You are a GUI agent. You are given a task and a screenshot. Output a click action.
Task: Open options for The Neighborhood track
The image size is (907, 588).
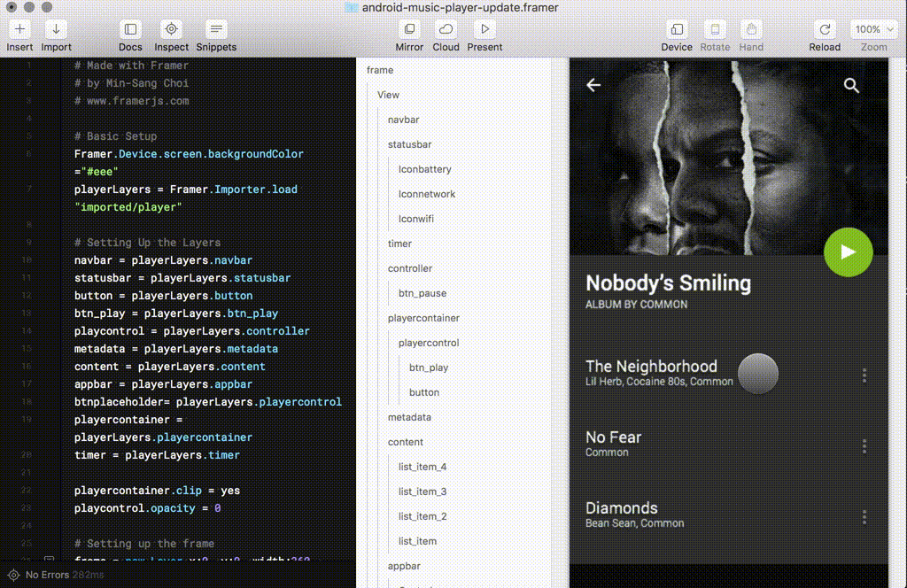864,375
